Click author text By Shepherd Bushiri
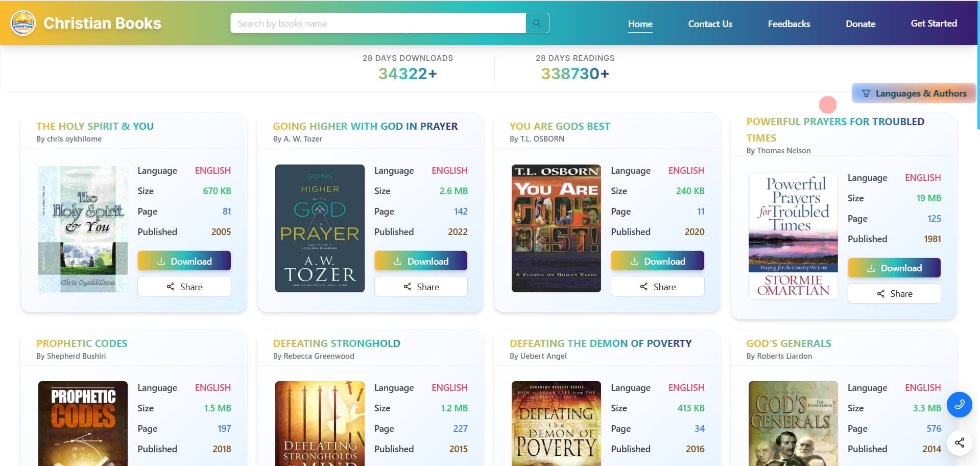The width and height of the screenshot is (980, 466). (71, 356)
